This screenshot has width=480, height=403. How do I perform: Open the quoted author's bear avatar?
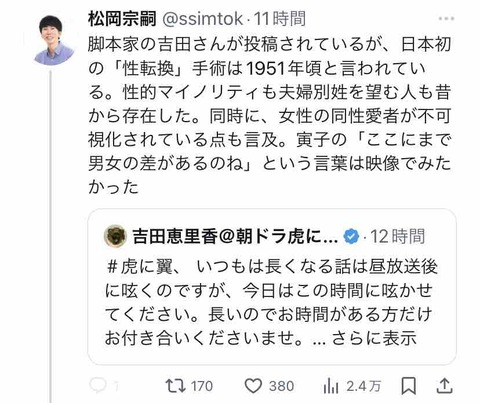coord(115,236)
